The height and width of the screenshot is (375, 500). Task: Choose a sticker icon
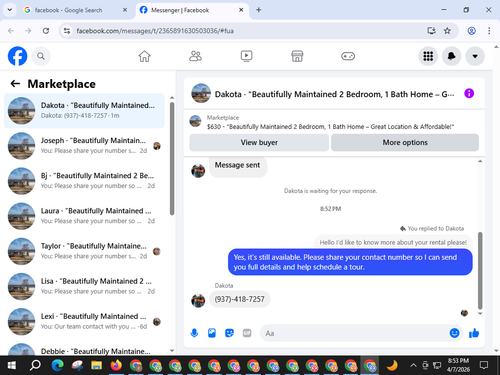point(229,333)
